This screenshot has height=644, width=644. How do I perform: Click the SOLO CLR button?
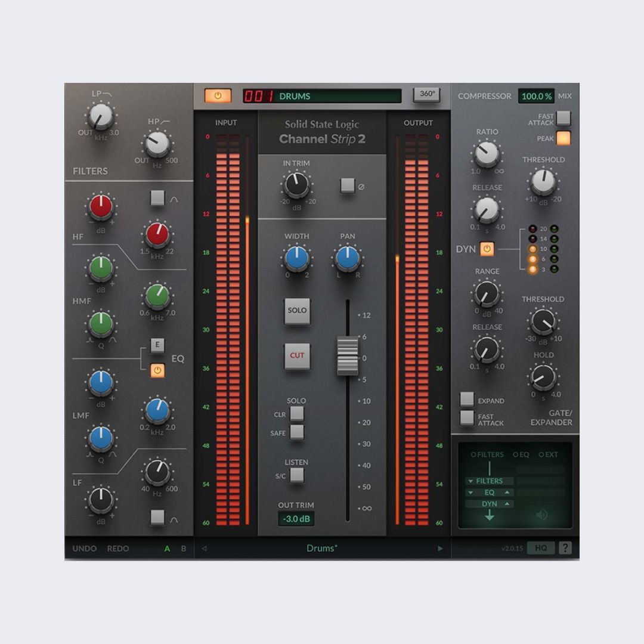(297, 414)
